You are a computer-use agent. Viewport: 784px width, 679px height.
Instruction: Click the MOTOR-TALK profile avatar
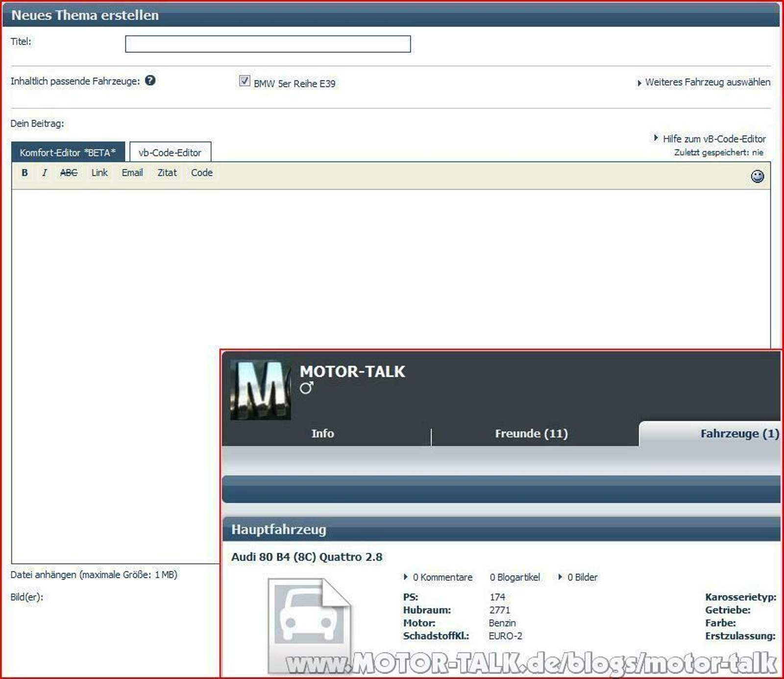coord(260,390)
